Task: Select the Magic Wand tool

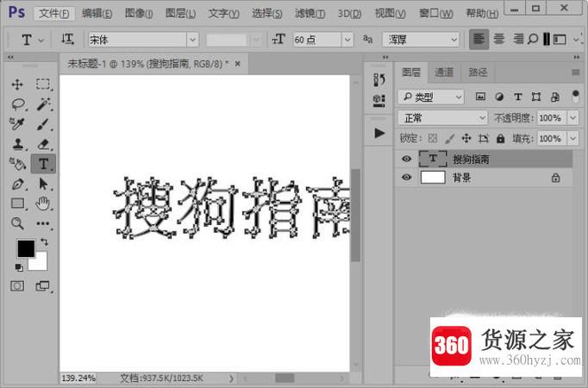Action: (x=43, y=104)
